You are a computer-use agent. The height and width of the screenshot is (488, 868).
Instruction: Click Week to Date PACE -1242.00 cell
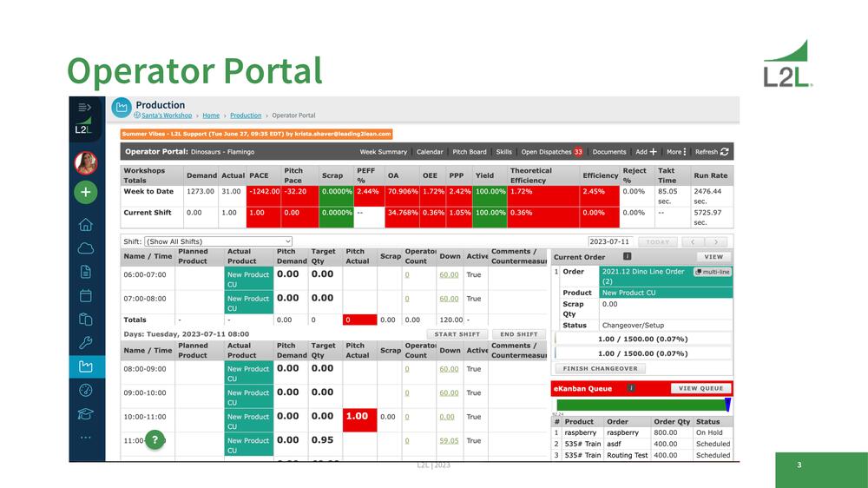tap(264, 196)
